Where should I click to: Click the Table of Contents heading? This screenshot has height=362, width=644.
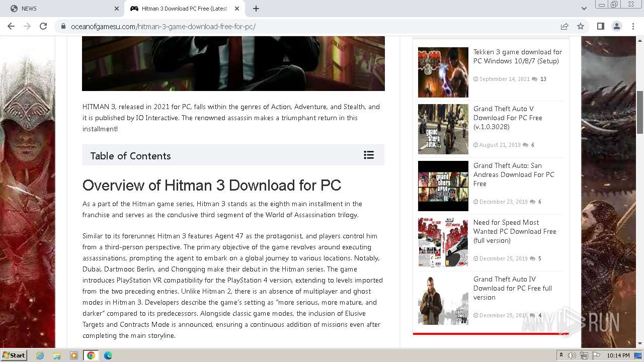point(130,156)
